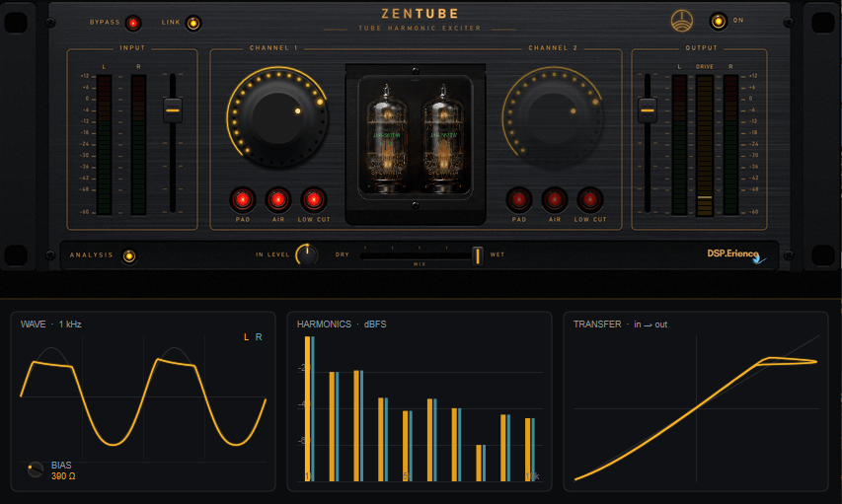Click the left vacuum tube display
The image size is (842, 504).
coord(387,138)
